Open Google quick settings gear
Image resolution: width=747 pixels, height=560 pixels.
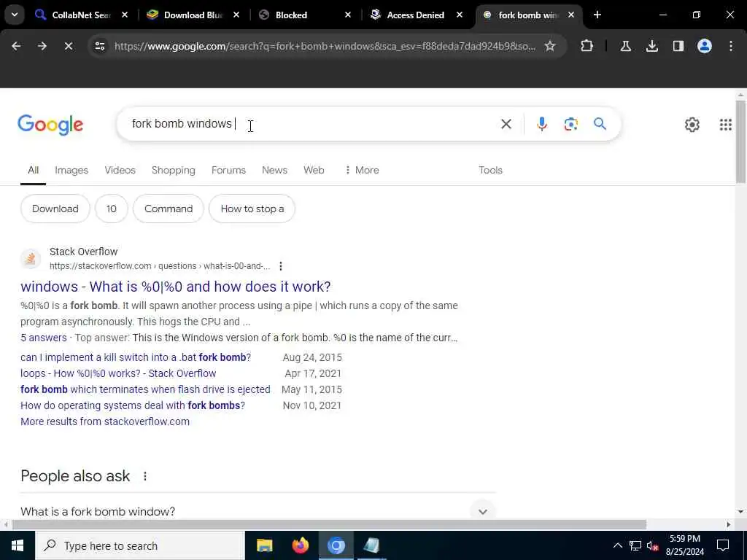click(x=692, y=125)
